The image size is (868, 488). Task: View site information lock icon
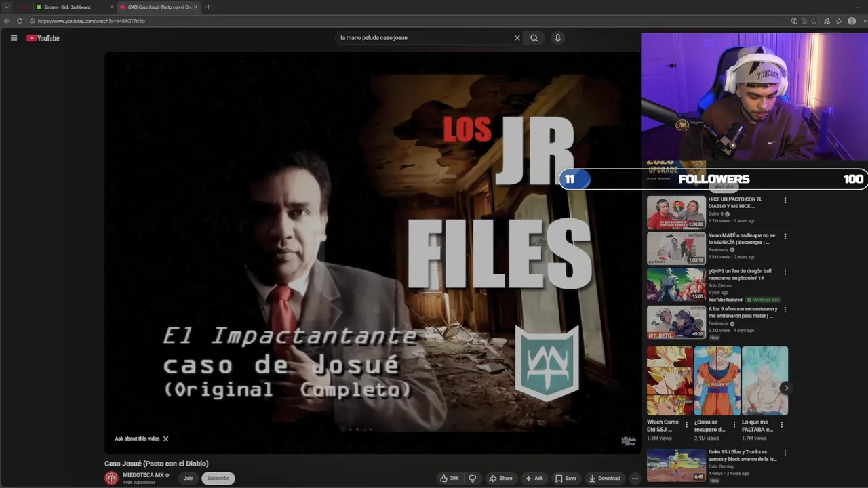(x=32, y=21)
